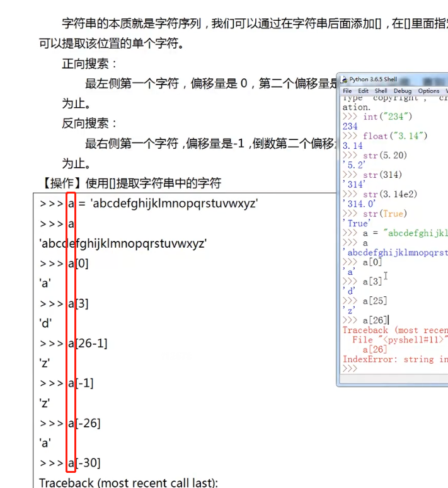This screenshot has width=448, height=488.
Task: Open the File menu in Python Shell
Action: [x=347, y=91]
